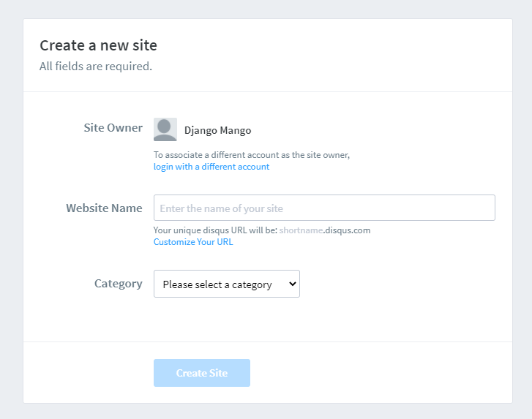Screen dimensions: 532x419
Task: Click empty form area below the Category dropdown
Action: [x=268, y=320]
